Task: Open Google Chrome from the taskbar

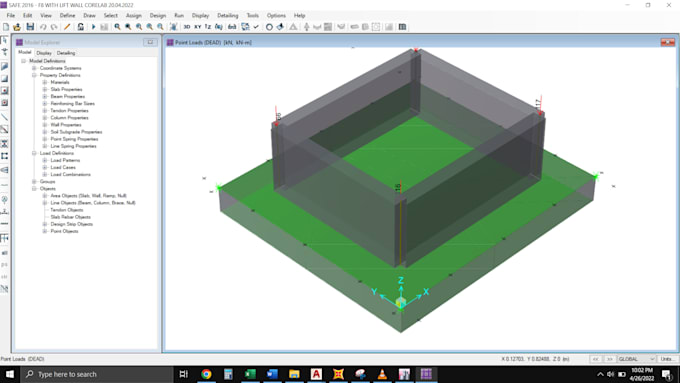Action: [206, 374]
